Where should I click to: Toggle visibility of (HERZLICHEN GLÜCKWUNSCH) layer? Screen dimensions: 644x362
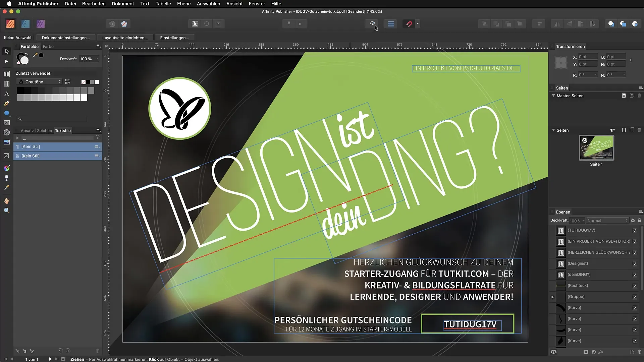pos(635,253)
